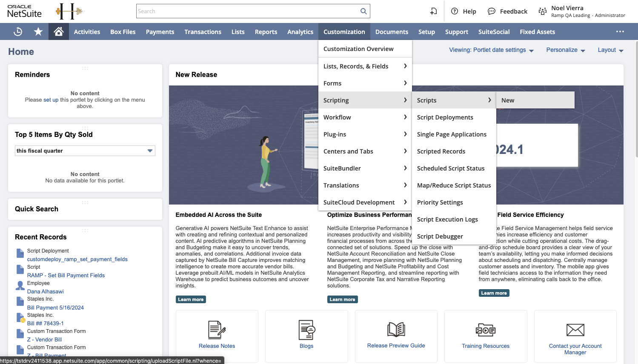This screenshot has height=364, width=638.
Task: Open RAMP - Set Bill Payment Fields link
Action: [x=66, y=275]
